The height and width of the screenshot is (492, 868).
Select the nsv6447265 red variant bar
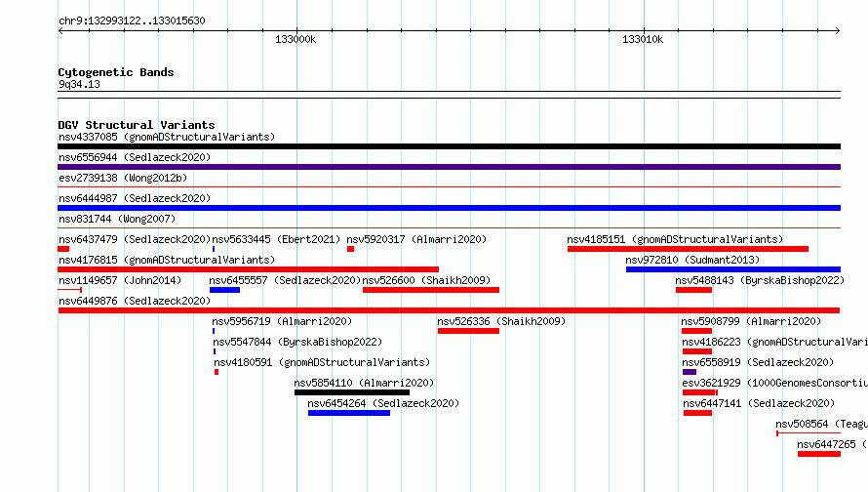point(819,454)
